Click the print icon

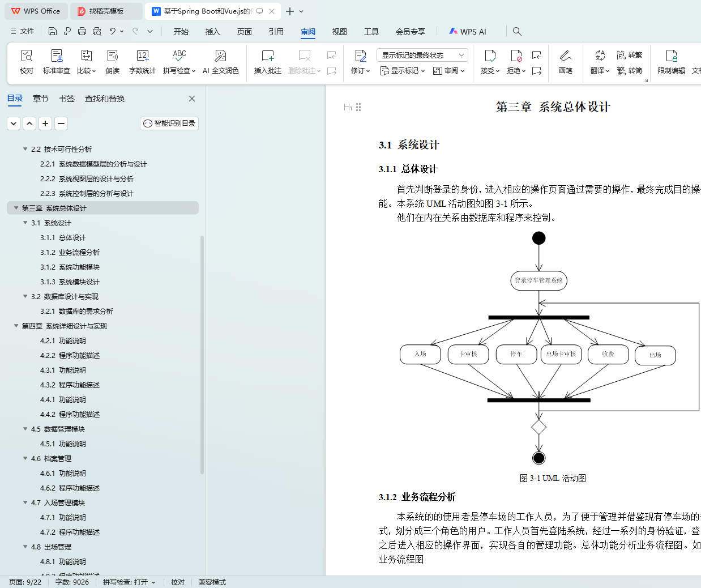coord(82,31)
